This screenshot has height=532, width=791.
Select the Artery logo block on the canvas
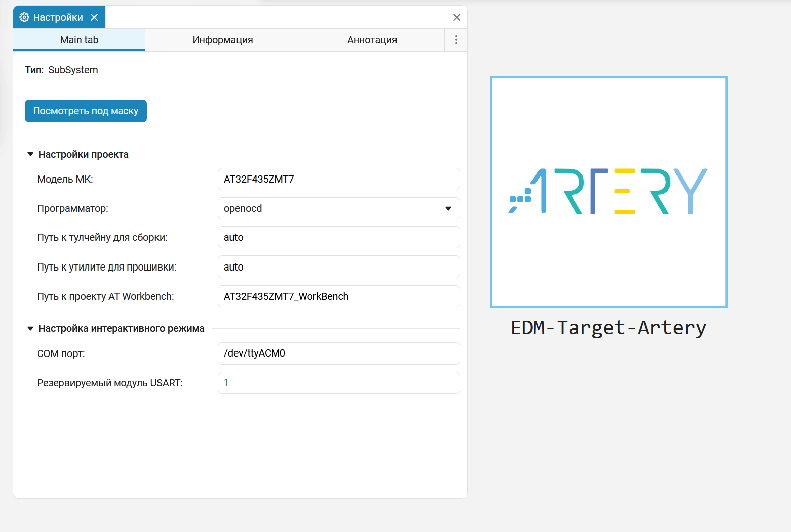[608, 192]
